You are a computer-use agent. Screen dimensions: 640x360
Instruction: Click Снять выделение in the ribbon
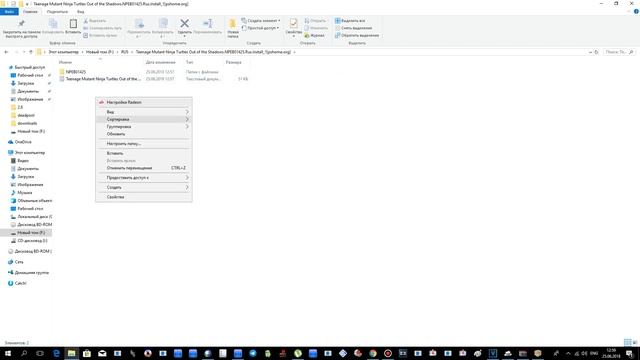tap(353, 28)
